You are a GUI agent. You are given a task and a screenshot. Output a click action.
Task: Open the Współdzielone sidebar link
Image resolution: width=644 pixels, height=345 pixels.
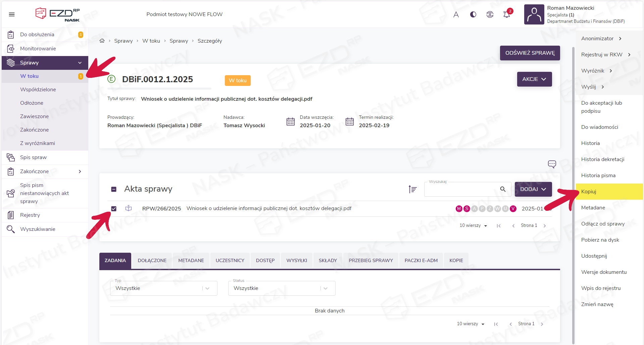pyautogui.click(x=38, y=90)
